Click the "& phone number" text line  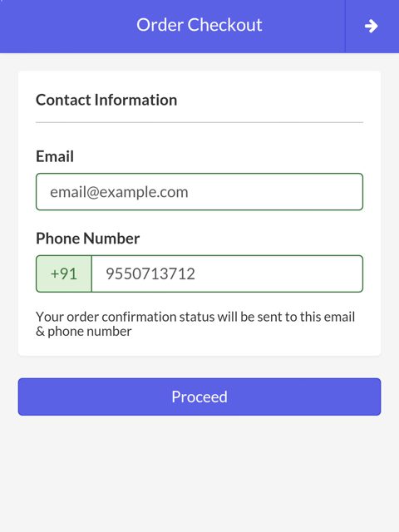(x=84, y=332)
